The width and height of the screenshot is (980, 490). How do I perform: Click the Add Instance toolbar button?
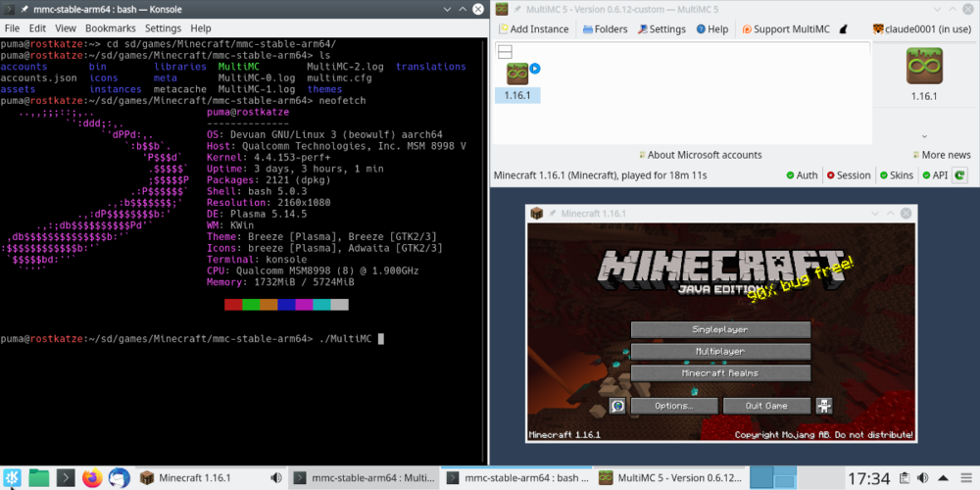(532, 29)
